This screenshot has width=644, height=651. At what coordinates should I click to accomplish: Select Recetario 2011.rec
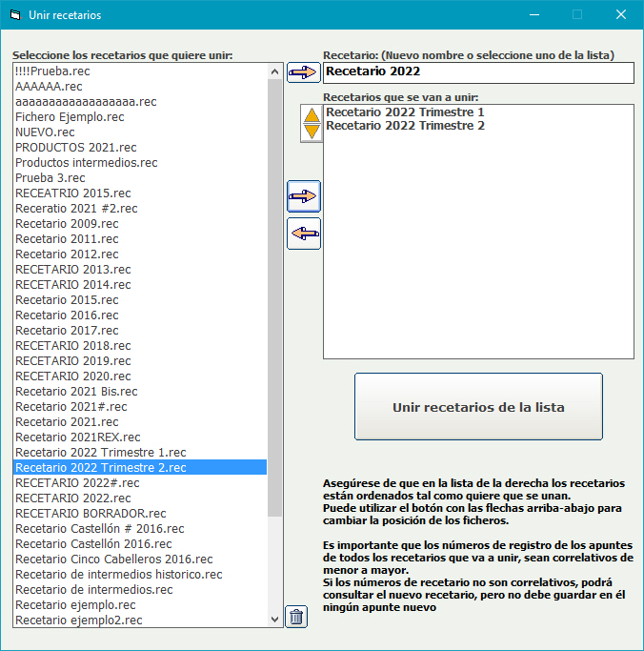pyautogui.click(x=140, y=238)
